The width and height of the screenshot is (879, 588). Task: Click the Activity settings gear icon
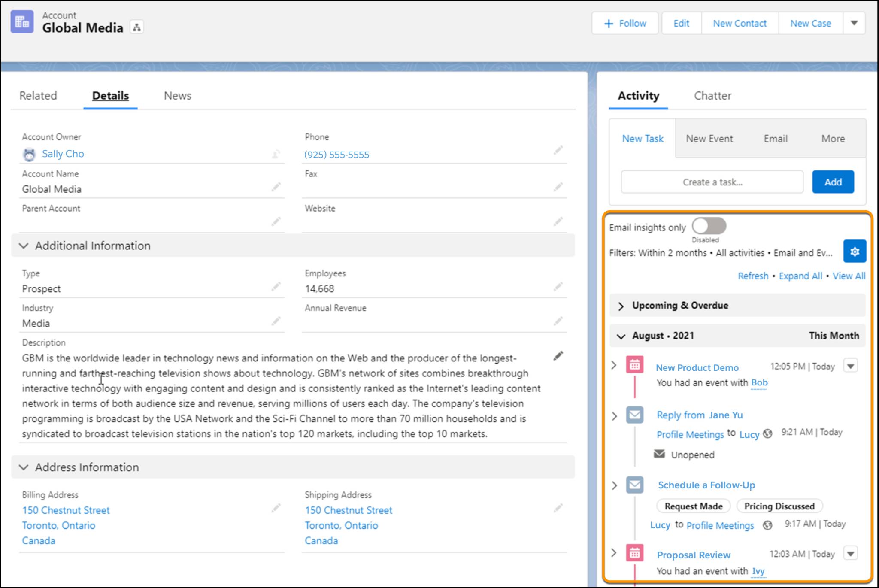[854, 252]
